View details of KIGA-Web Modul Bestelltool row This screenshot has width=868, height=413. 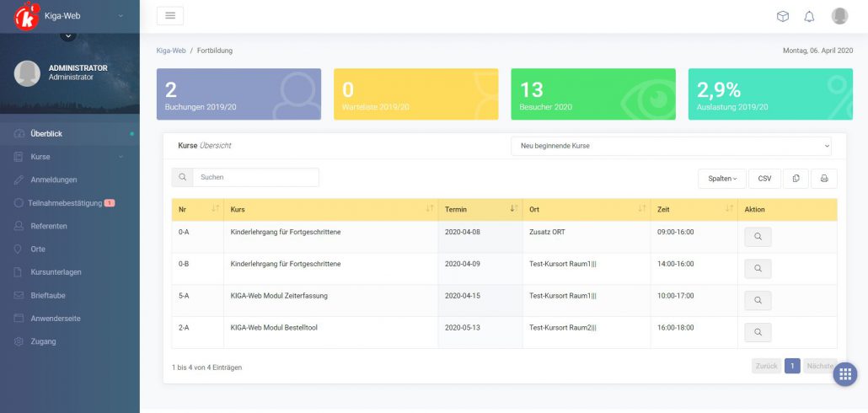click(758, 333)
